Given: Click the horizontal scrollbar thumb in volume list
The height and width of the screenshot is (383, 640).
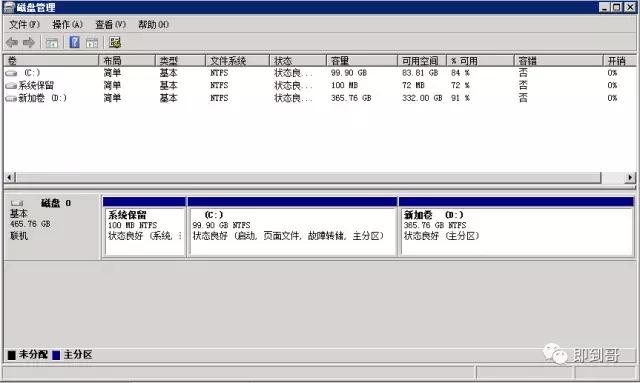Looking at the screenshot, I should tap(308, 177).
